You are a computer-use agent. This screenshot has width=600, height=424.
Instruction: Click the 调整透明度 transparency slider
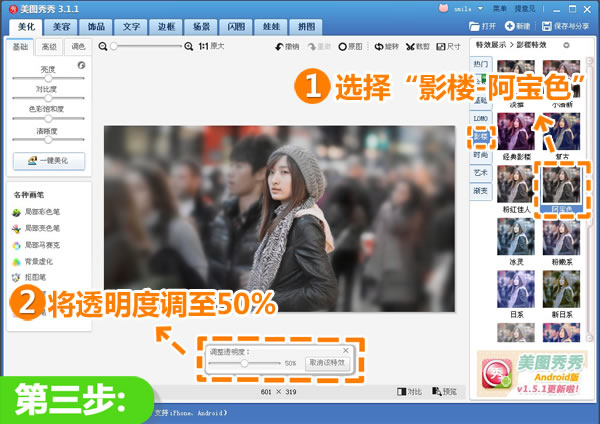[245, 363]
